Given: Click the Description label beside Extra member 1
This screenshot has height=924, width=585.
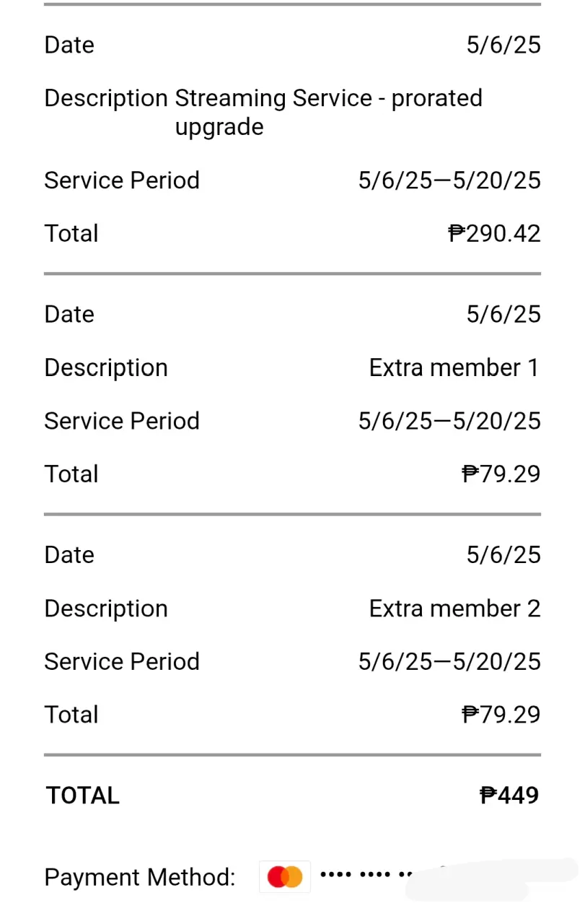Looking at the screenshot, I should (x=106, y=368).
